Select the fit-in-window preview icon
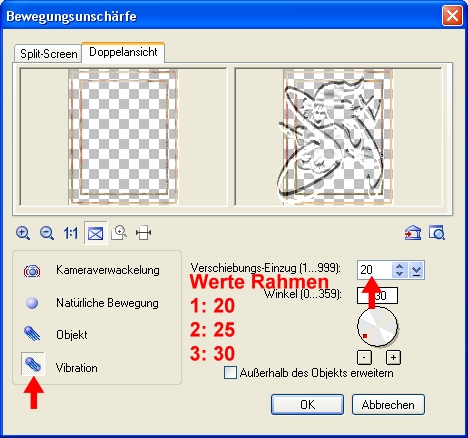This screenshot has width=468, height=438. pos(95,233)
